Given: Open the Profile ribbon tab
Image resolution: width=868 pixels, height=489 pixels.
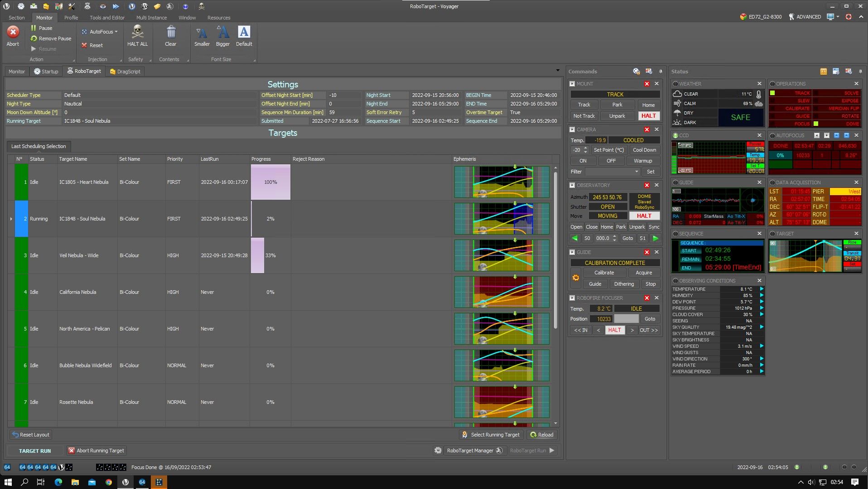Looking at the screenshot, I should pos(71,18).
